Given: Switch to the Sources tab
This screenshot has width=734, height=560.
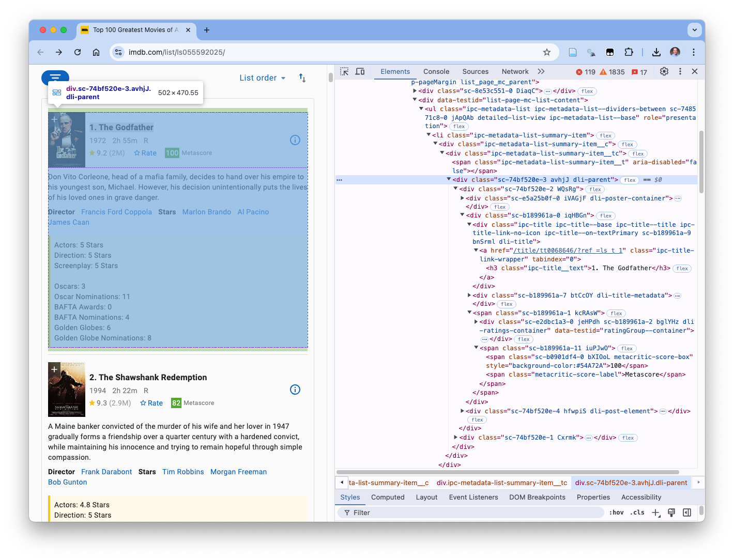Looking at the screenshot, I should tap(476, 72).
